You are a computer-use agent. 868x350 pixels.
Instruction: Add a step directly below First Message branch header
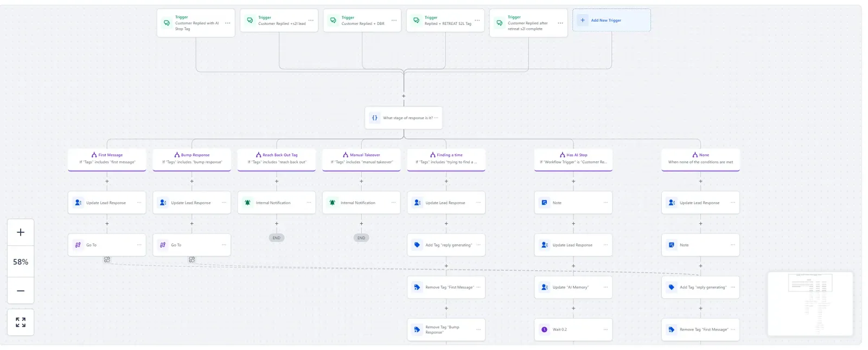107,181
